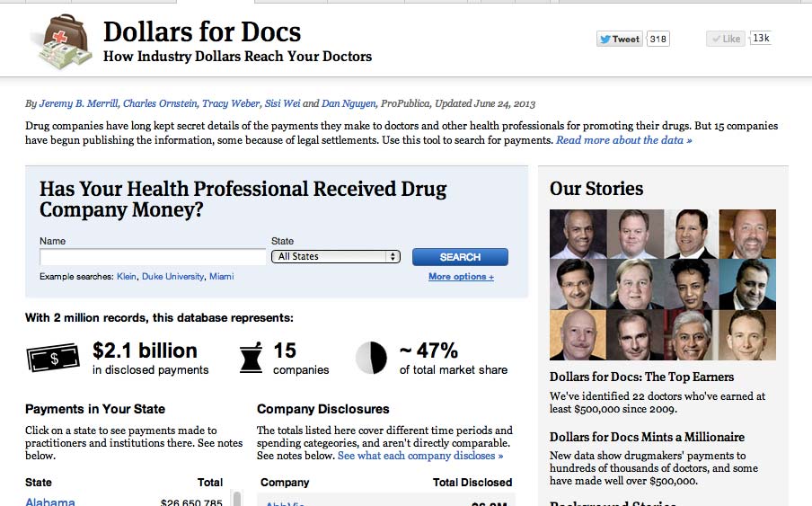The height and width of the screenshot is (506, 812).
Task: Open author link Tracy Weber
Action: 231,103
